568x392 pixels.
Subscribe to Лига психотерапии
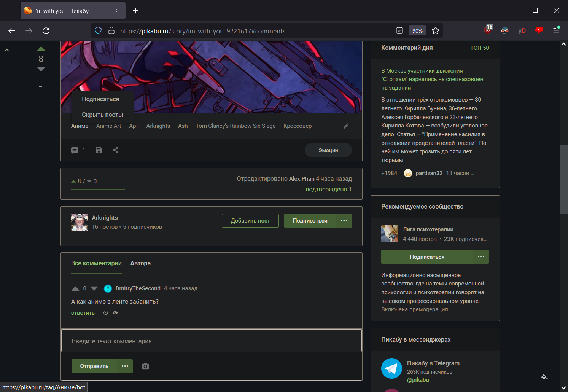427,257
